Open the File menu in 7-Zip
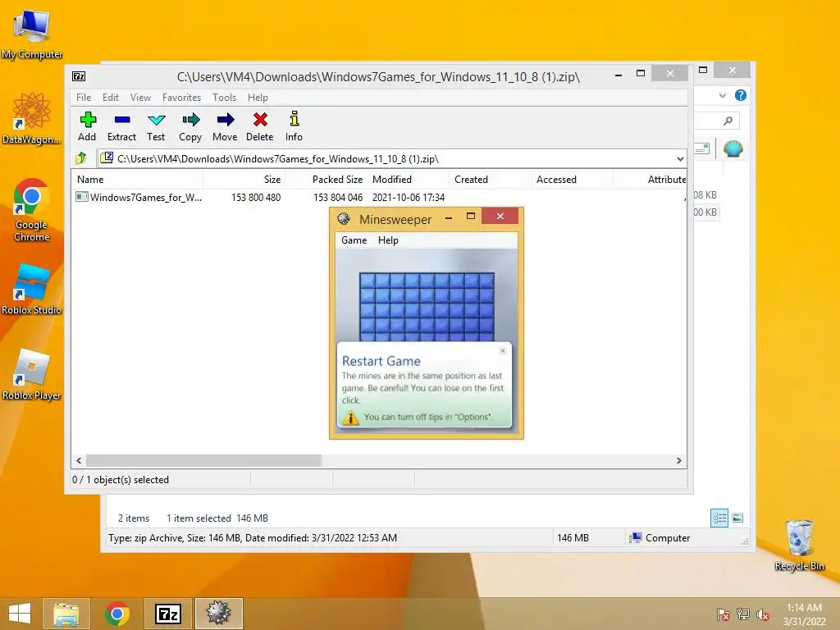840x630 pixels. [x=84, y=98]
